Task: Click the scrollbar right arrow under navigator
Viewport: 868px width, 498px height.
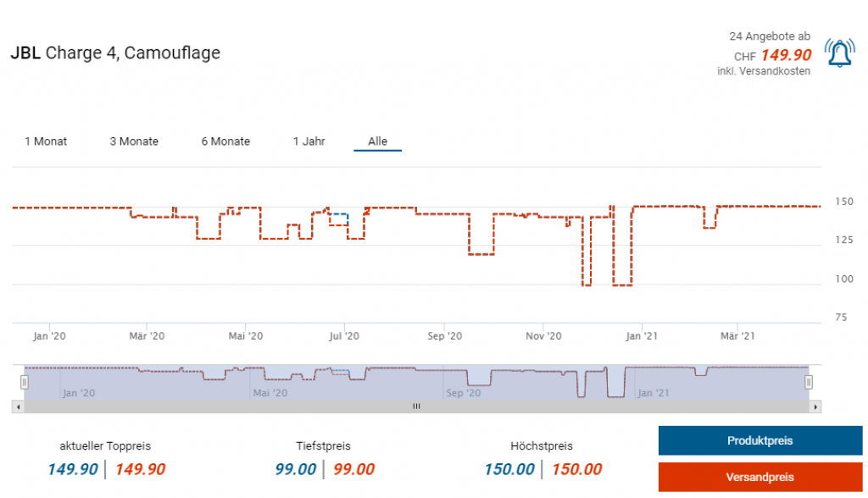Action: click(815, 407)
